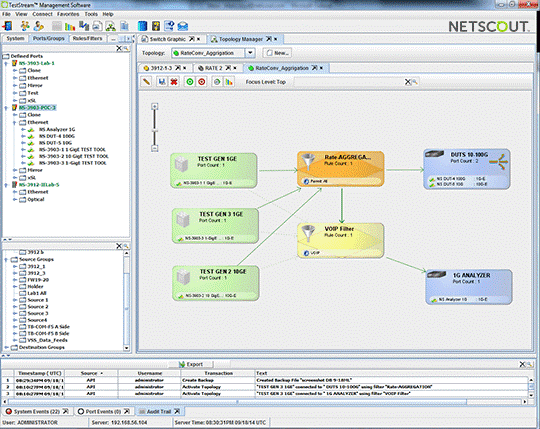Image resolution: width=540 pixels, height=429 pixels.
Task: Click the yellow-black chassis icon in toolbar
Action: pos(156,26)
